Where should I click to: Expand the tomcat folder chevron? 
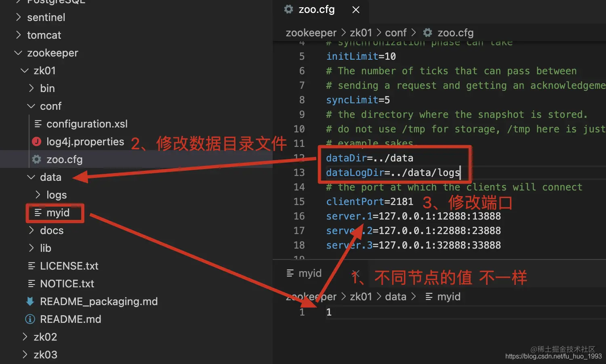click(x=18, y=35)
